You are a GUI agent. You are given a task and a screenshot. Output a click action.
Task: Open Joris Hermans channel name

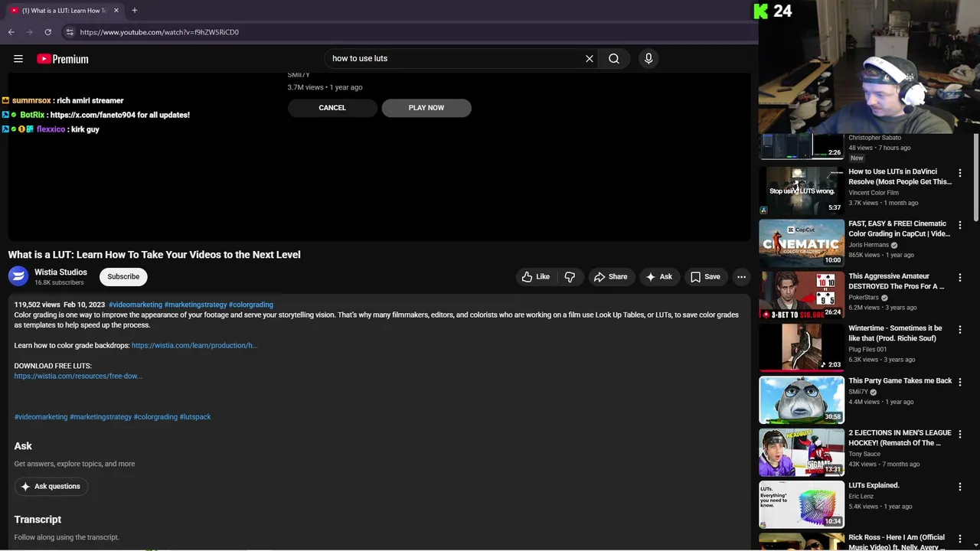click(868, 245)
